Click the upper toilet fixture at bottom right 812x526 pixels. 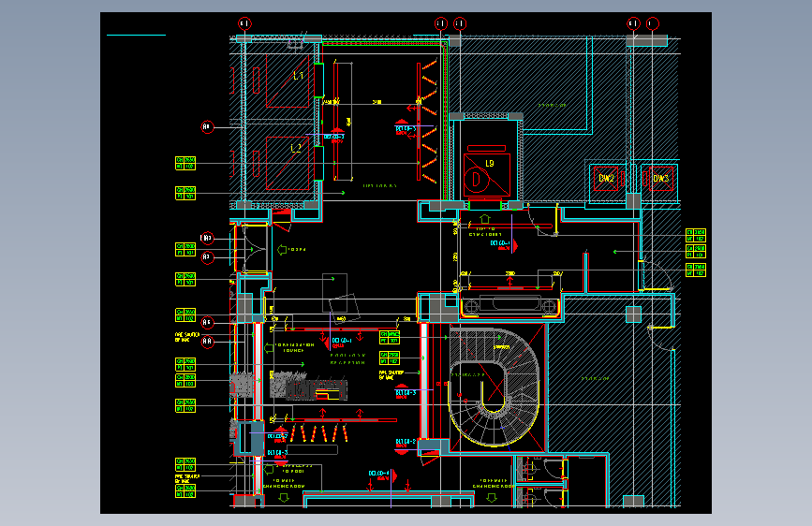click(529, 470)
